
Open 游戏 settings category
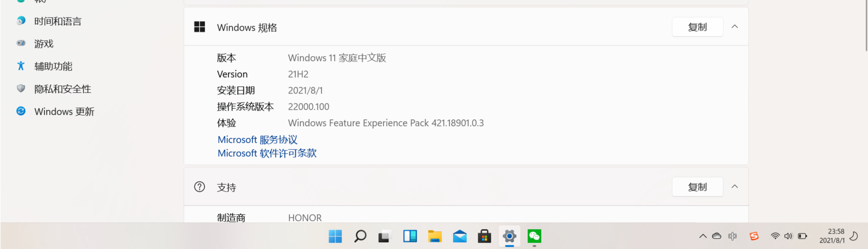(43, 44)
